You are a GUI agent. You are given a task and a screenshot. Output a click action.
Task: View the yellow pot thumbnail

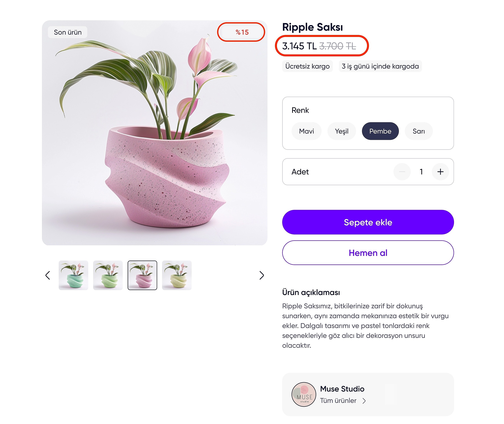[x=177, y=275]
